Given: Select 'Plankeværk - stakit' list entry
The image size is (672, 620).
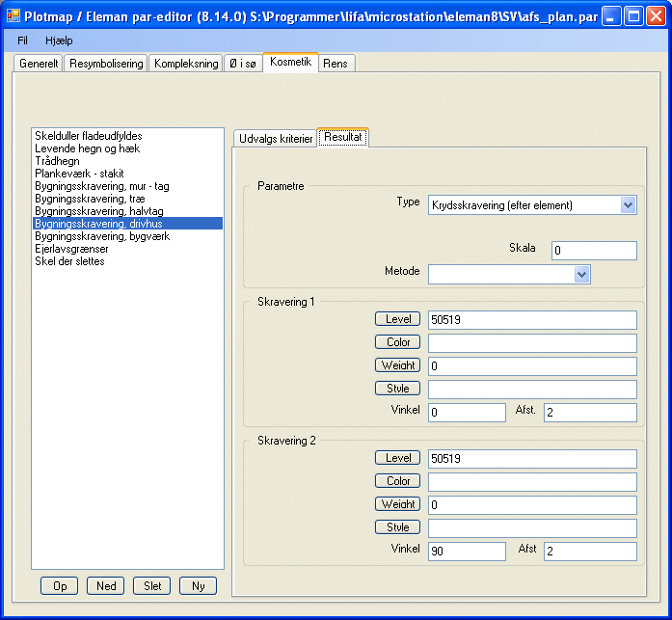Looking at the screenshot, I should coord(127,174).
